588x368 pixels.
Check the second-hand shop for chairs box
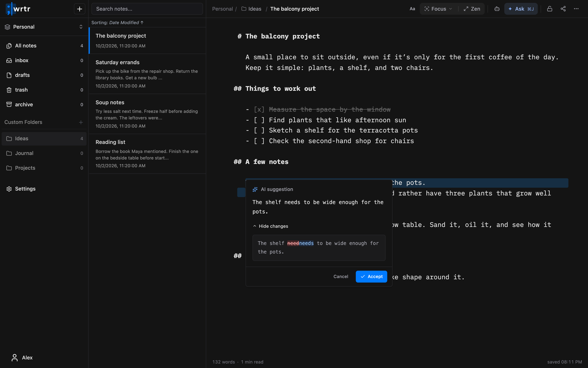pos(259,141)
